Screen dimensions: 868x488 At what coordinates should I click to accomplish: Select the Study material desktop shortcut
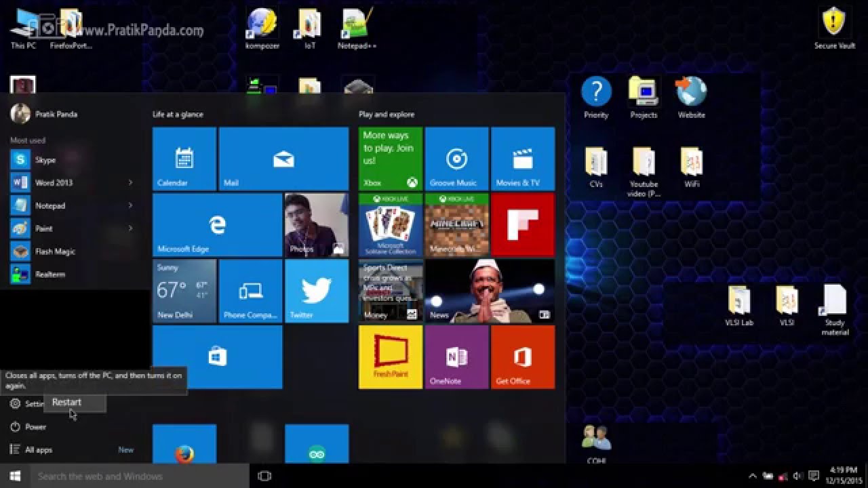coord(835,310)
